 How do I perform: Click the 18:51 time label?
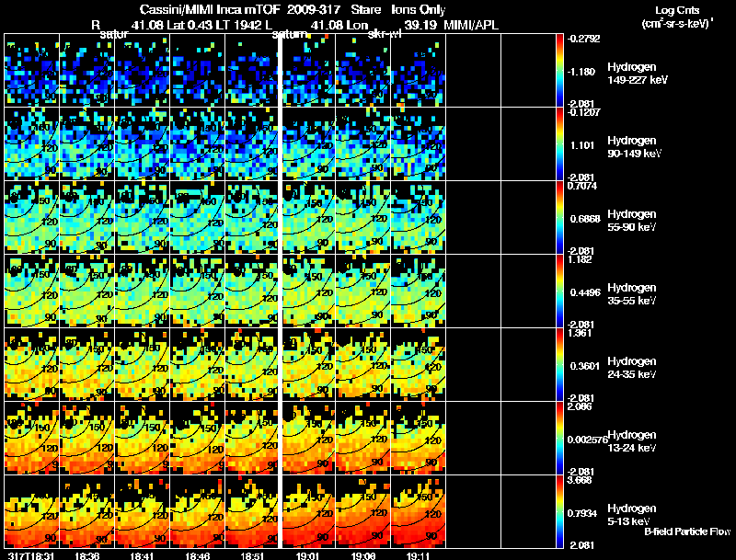(252, 555)
